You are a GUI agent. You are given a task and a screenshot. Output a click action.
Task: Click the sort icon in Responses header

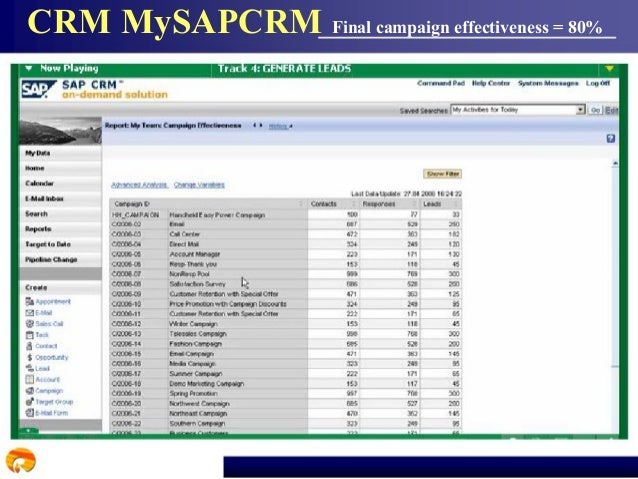414,204
